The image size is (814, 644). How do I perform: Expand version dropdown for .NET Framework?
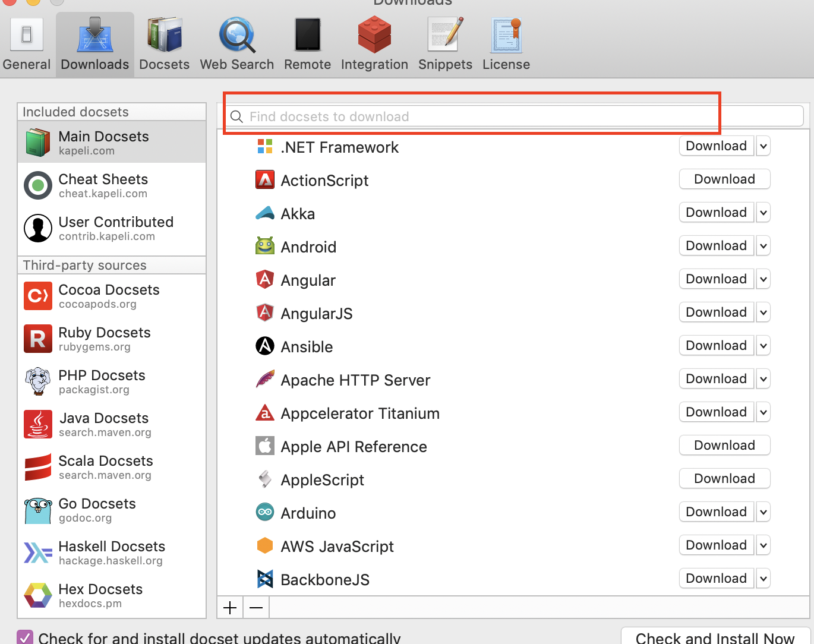pos(763,146)
